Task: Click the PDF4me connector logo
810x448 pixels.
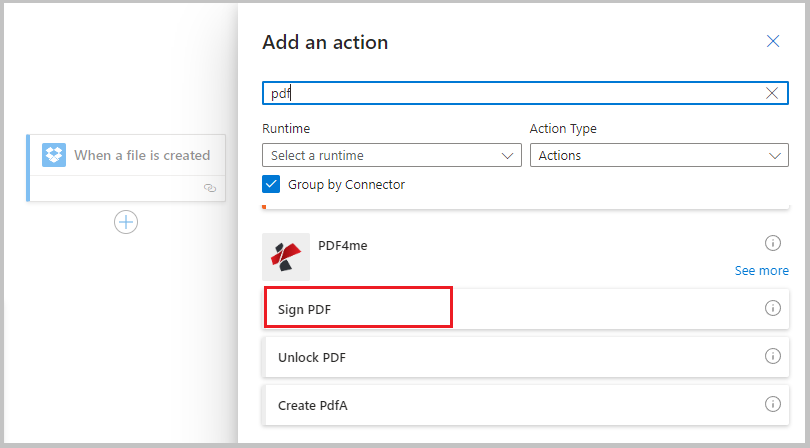Action: point(286,257)
